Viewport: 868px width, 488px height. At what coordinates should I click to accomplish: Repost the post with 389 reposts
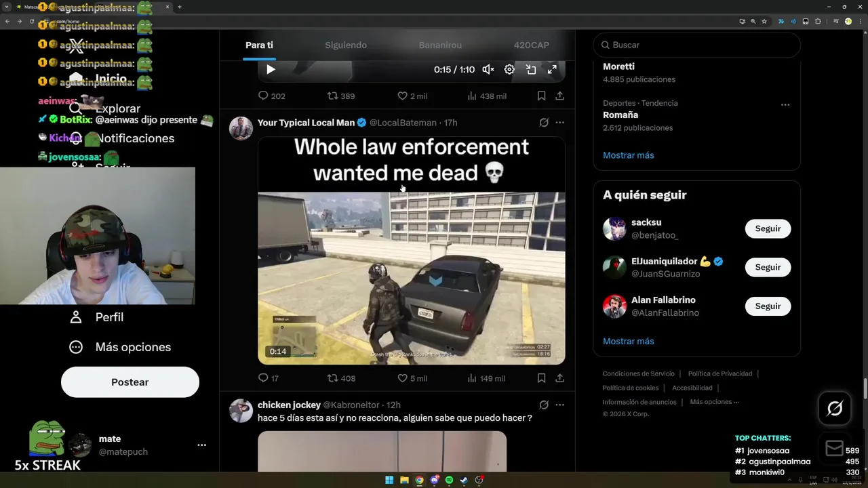(x=341, y=96)
